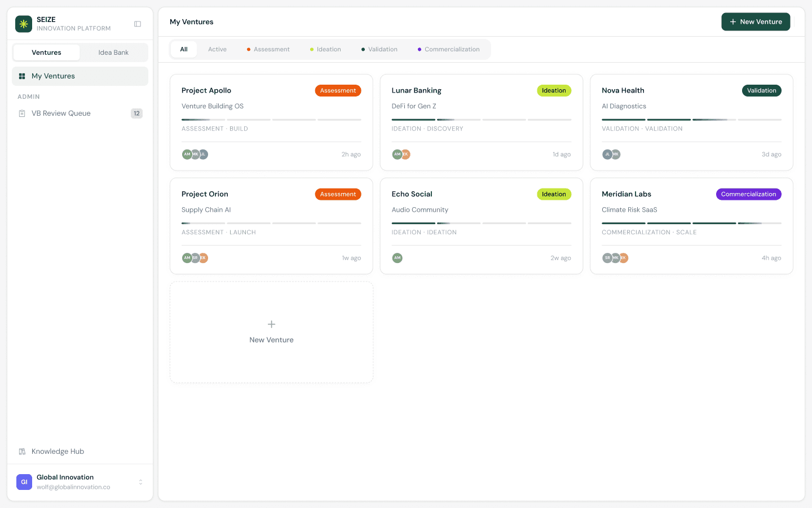Click the EK avatar on Lunar Banking card

click(405, 154)
